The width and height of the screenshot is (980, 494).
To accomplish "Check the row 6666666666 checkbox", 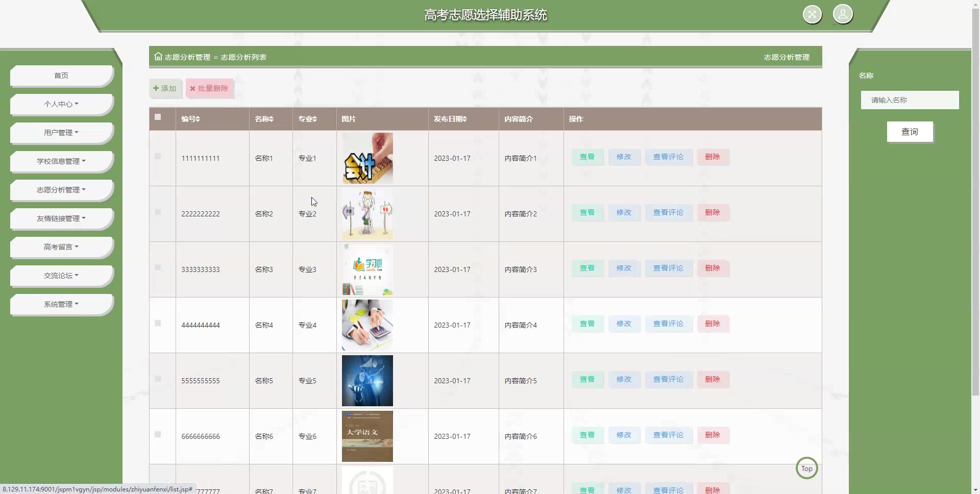I will coord(158,434).
